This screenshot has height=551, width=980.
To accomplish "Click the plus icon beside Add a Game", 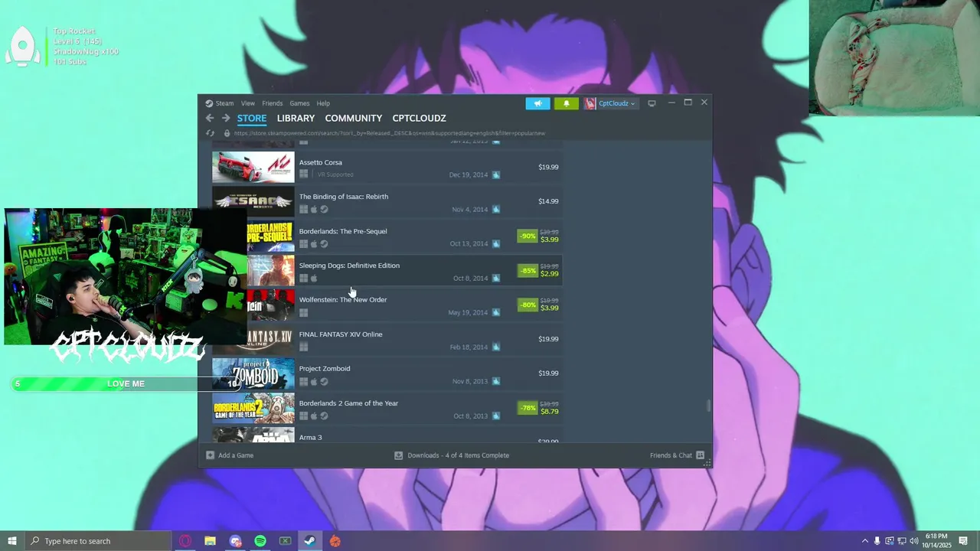I will (210, 455).
